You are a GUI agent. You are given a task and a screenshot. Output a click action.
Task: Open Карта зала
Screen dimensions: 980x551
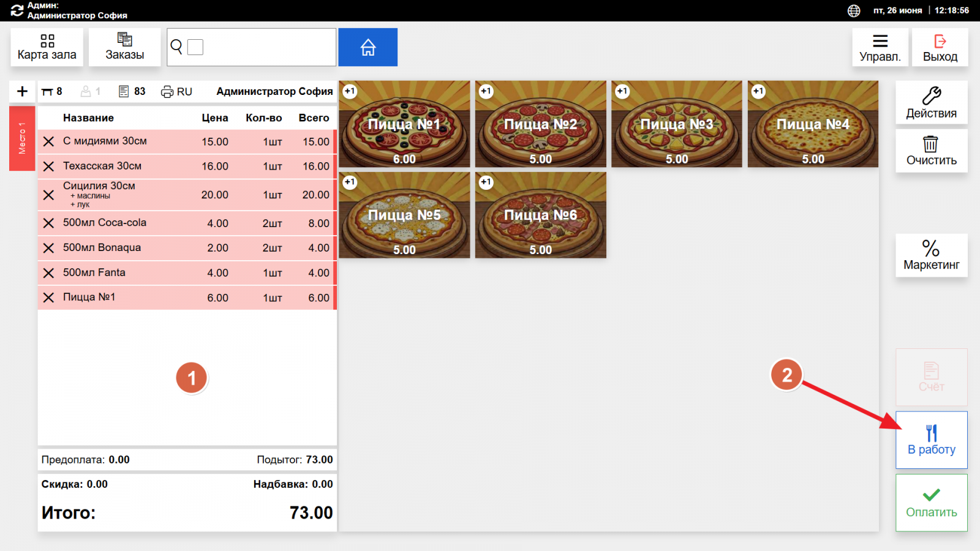pos(47,47)
